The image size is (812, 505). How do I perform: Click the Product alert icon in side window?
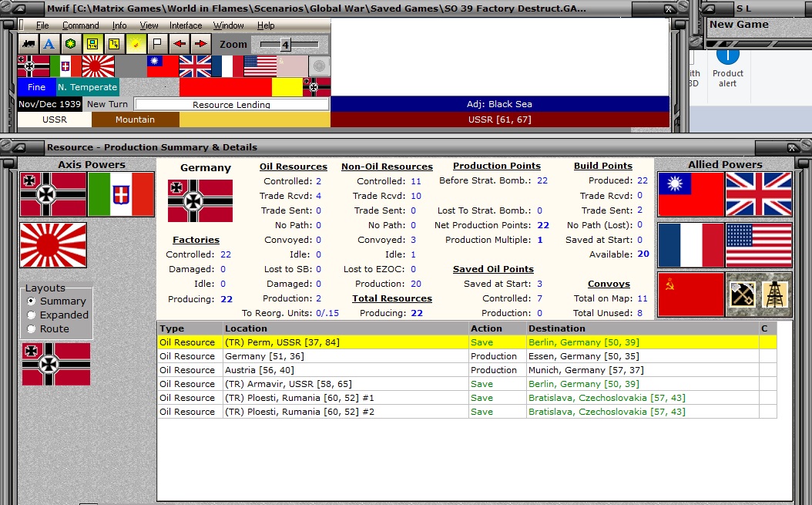coord(727,69)
